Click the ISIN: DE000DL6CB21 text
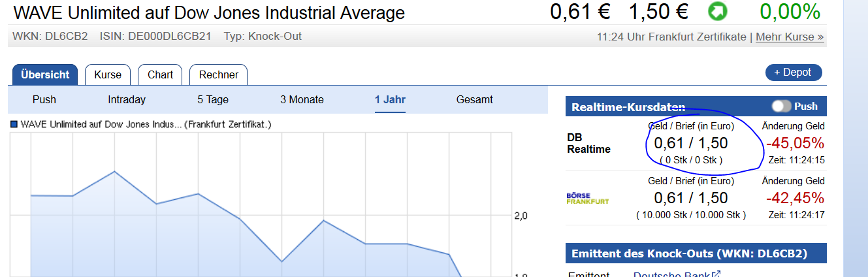 [x=155, y=37]
